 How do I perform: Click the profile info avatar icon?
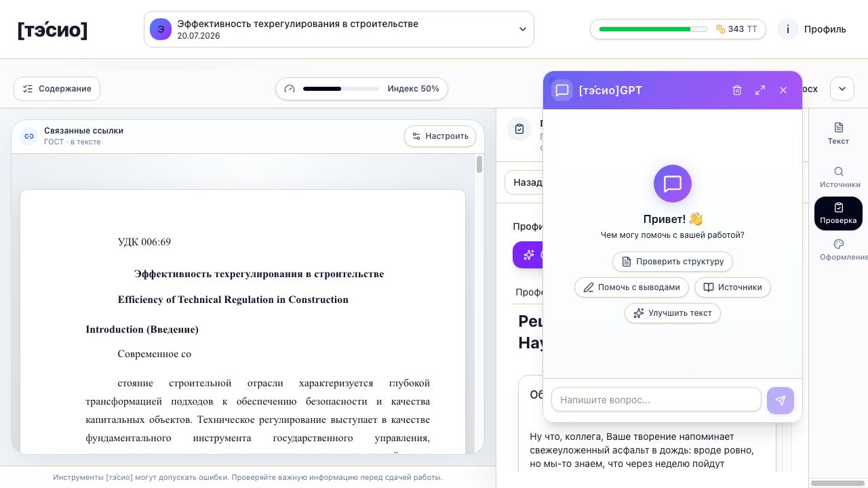[x=788, y=29]
